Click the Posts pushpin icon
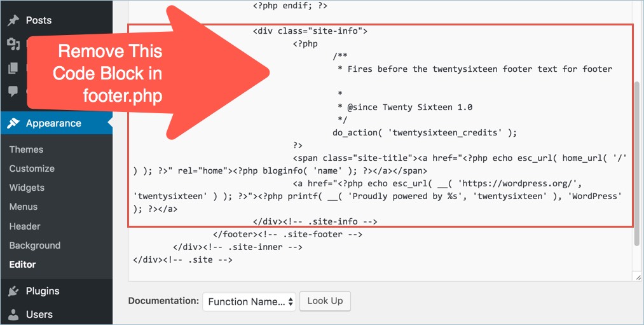The image size is (644, 325). point(13,20)
